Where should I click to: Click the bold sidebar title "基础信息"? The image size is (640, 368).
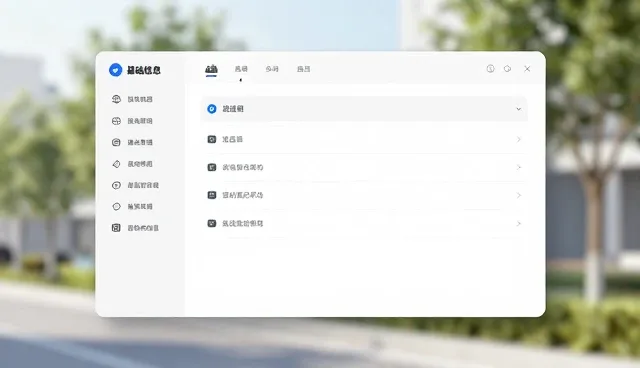coord(144,70)
